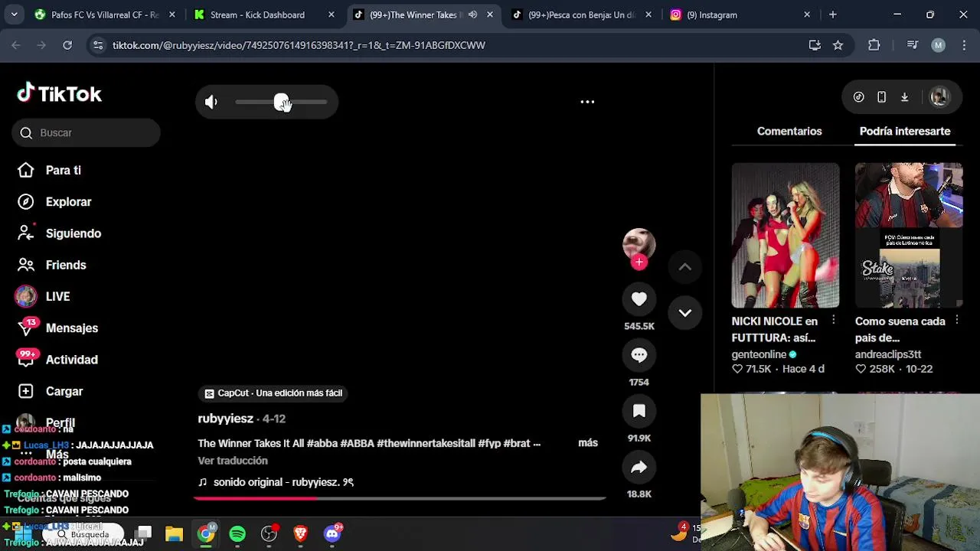Open the Chrome profile M avatar
Screen dimensions: 980x551
(x=938, y=45)
